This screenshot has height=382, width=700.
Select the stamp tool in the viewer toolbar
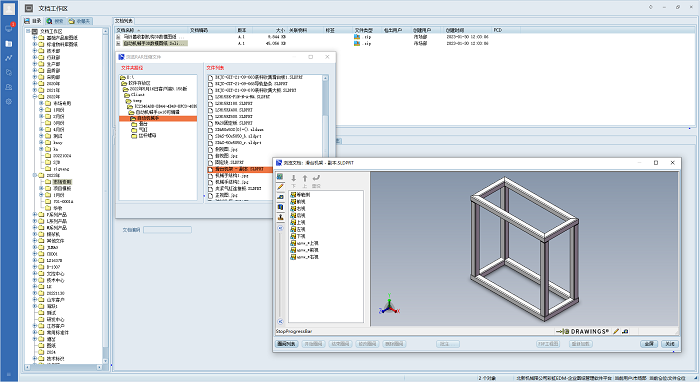280,217
